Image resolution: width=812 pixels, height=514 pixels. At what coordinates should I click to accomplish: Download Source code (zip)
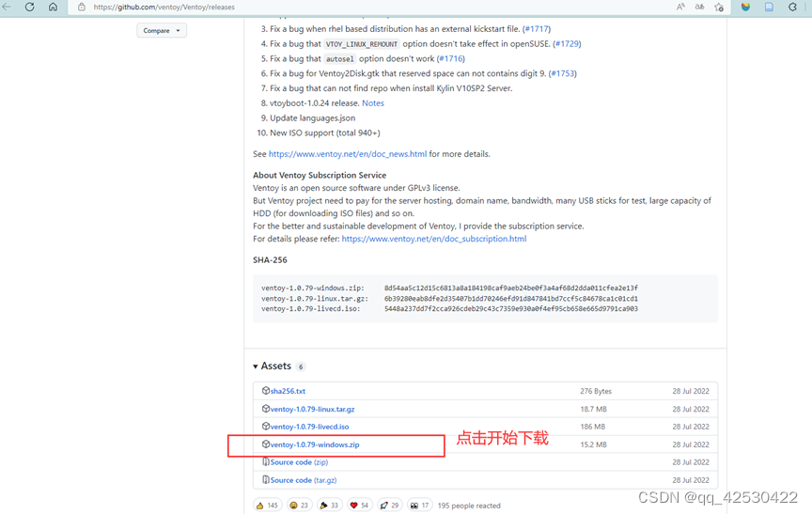tap(299, 462)
